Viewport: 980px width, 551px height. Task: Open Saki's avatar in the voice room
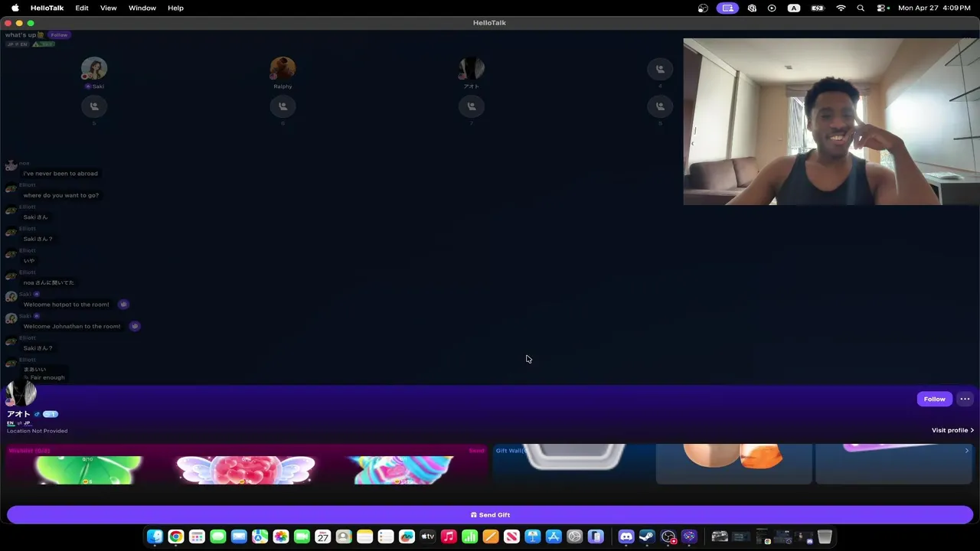(x=94, y=68)
